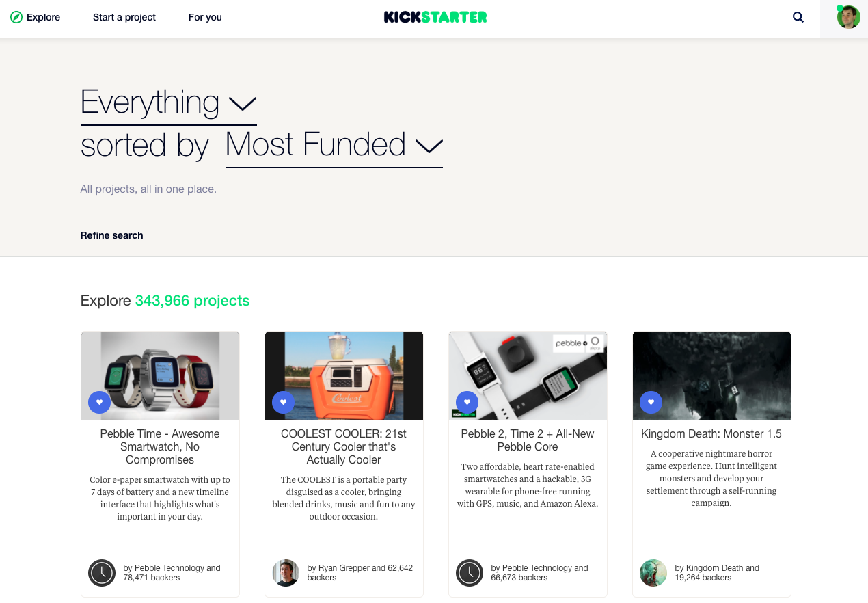Click the Explore compass icon
Image resolution: width=868 pixels, height=603 pixels.
[16, 17]
